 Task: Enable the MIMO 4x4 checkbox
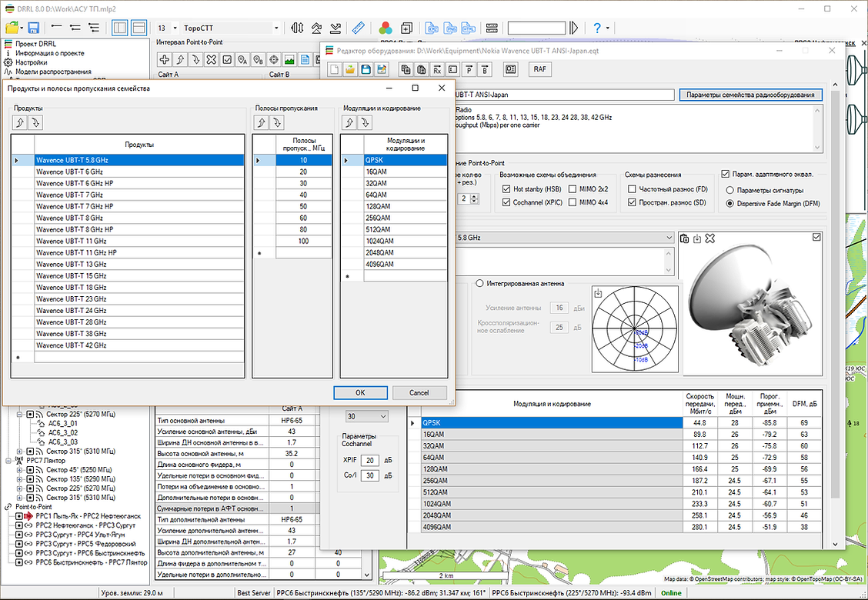point(573,202)
